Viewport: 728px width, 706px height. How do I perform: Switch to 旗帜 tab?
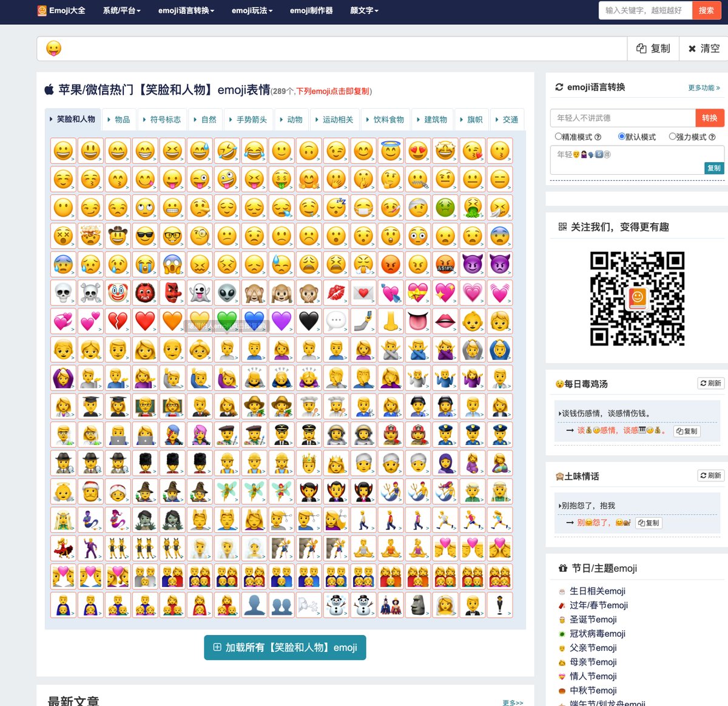tap(471, 120)
